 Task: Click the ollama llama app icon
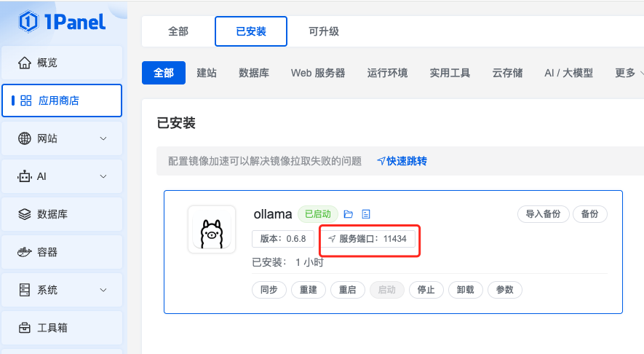pyautogui.click(x=212, y=229)
